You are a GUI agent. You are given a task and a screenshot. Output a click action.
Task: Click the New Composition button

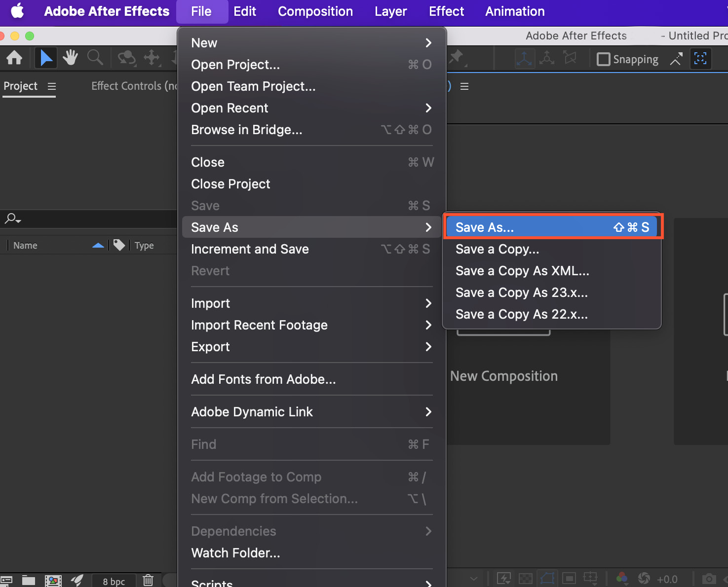click(504, 376)
